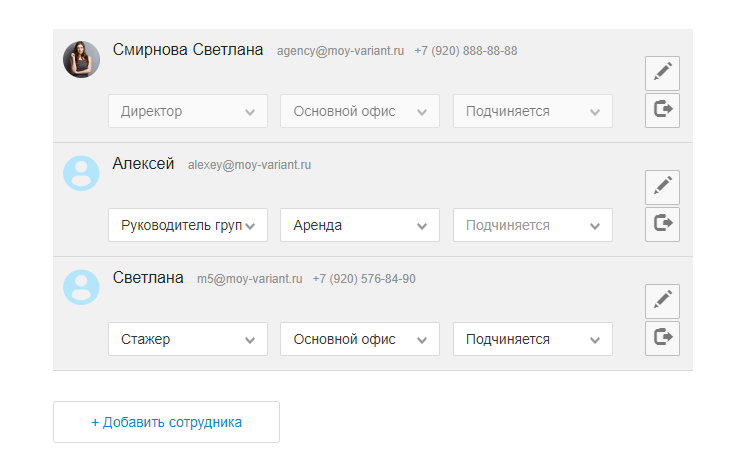Click the default avatar icon of Светлана
This screenshot has width=732, height=454.
(81, 288)
